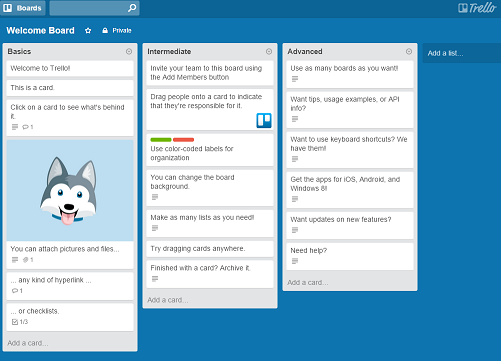501x361 pixels.
Task: Click description icon on 'change the board background' card
Action: 155,197
